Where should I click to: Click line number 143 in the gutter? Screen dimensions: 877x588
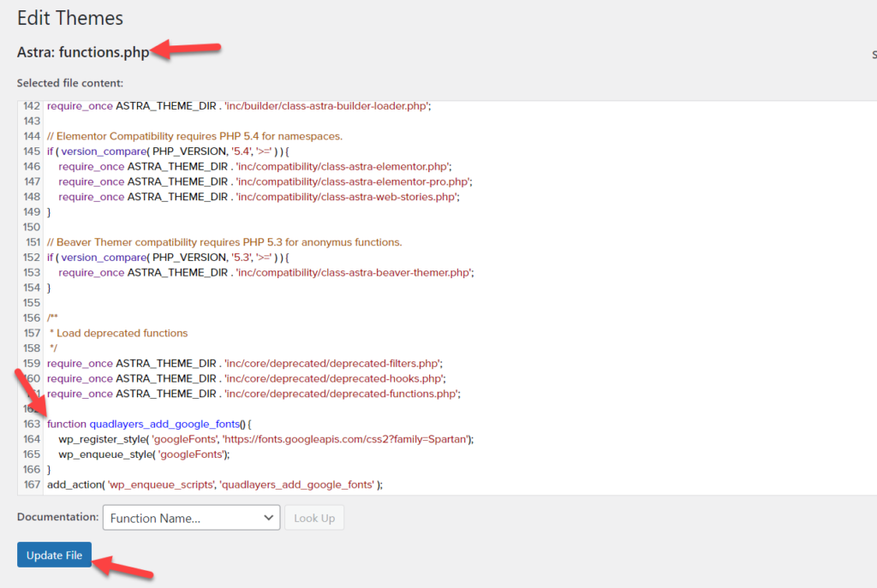(x=32, y=121)
